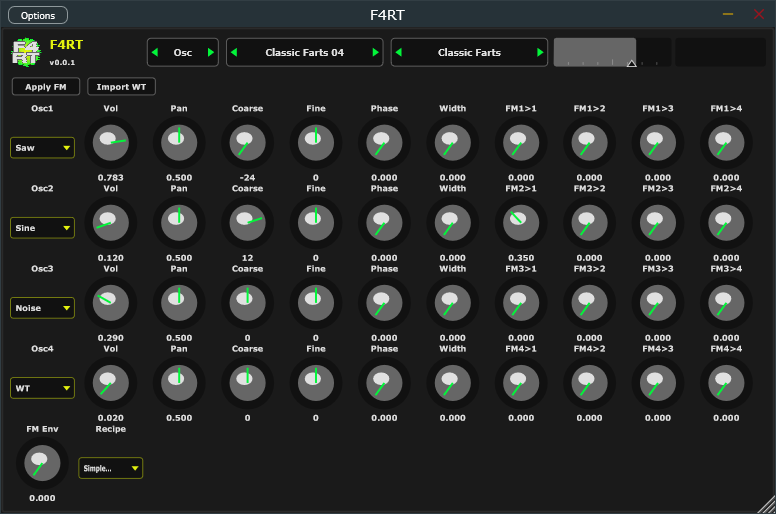Screen dimensions: 776x514
Task: Click the Import WT button
Action: [121, 87]
